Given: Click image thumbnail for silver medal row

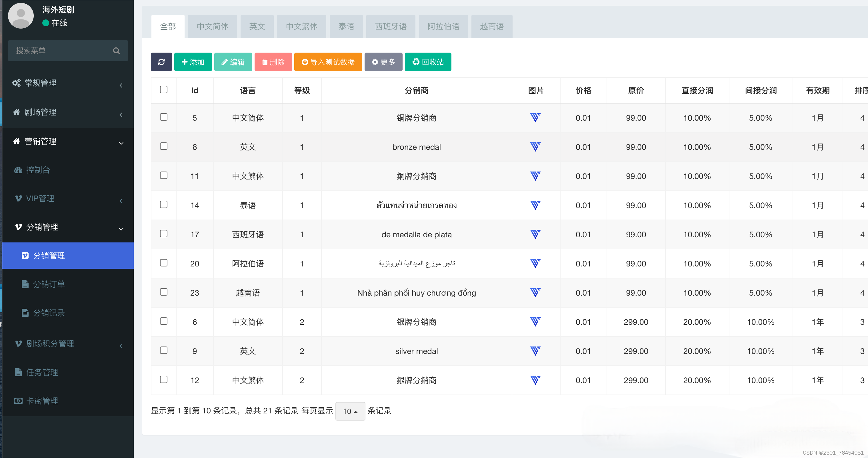Looking at the screenshot, I should [x=535, y=351].
